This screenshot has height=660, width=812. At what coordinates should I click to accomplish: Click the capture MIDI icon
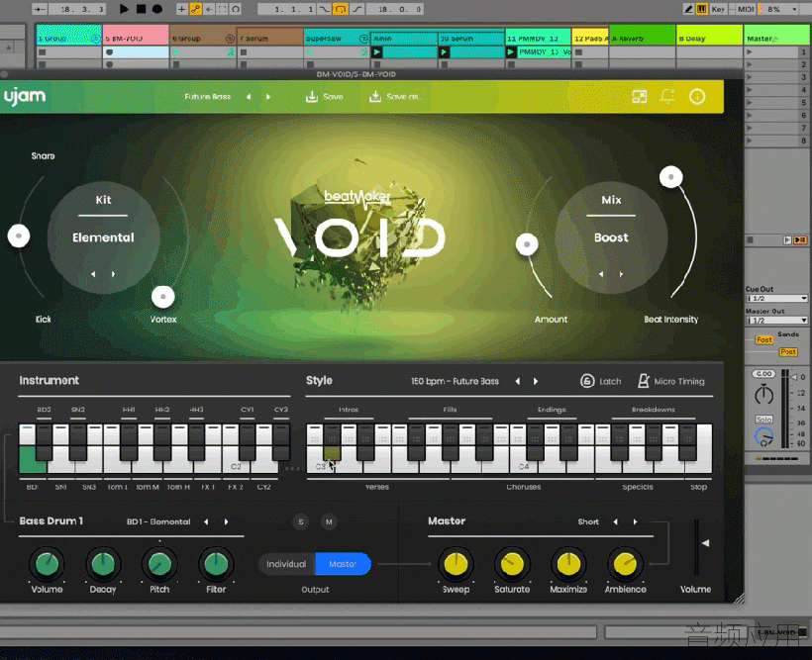[222, 9]
